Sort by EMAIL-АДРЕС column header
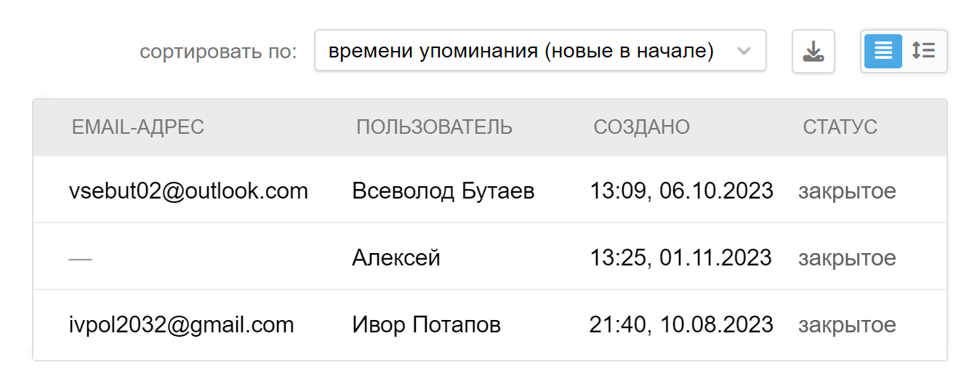 coord(138,127)
